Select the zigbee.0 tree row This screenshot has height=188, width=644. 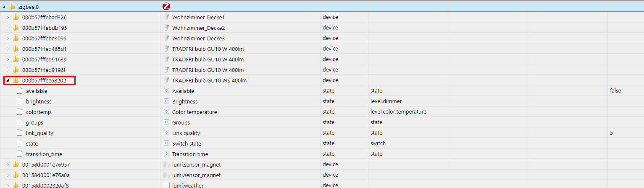322,6
